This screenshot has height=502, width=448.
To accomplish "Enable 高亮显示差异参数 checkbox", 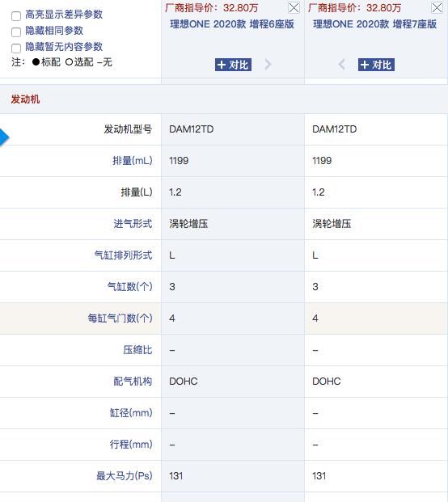I will tap(16, 15).
